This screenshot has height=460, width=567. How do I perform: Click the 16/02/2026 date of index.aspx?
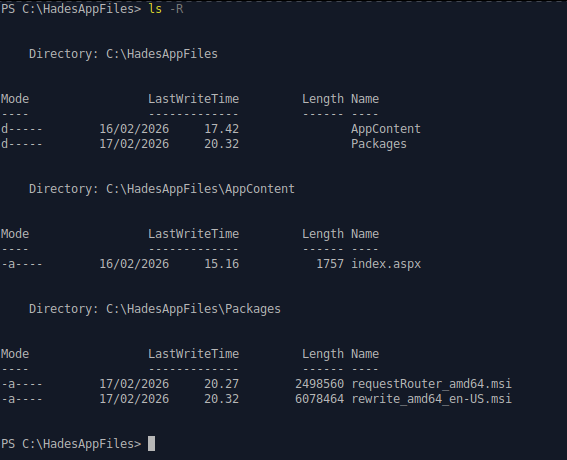[x=134, y=264]
